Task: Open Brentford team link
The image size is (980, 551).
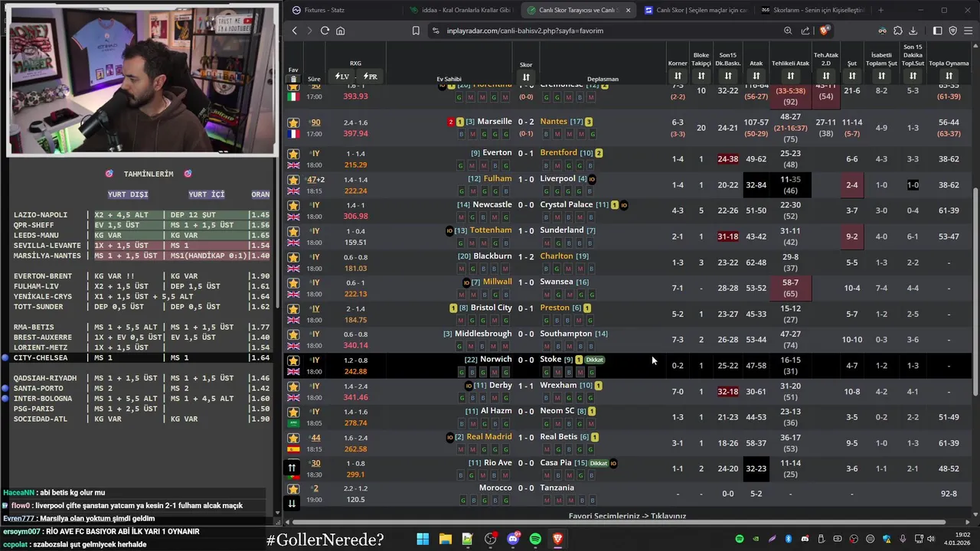Action: point(558,152)
